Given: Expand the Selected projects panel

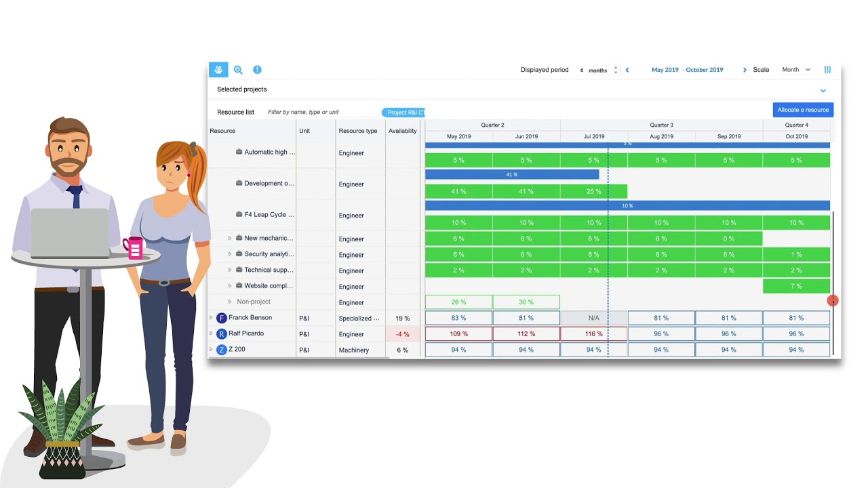Looking at the screenshot, I should point(823,90).
